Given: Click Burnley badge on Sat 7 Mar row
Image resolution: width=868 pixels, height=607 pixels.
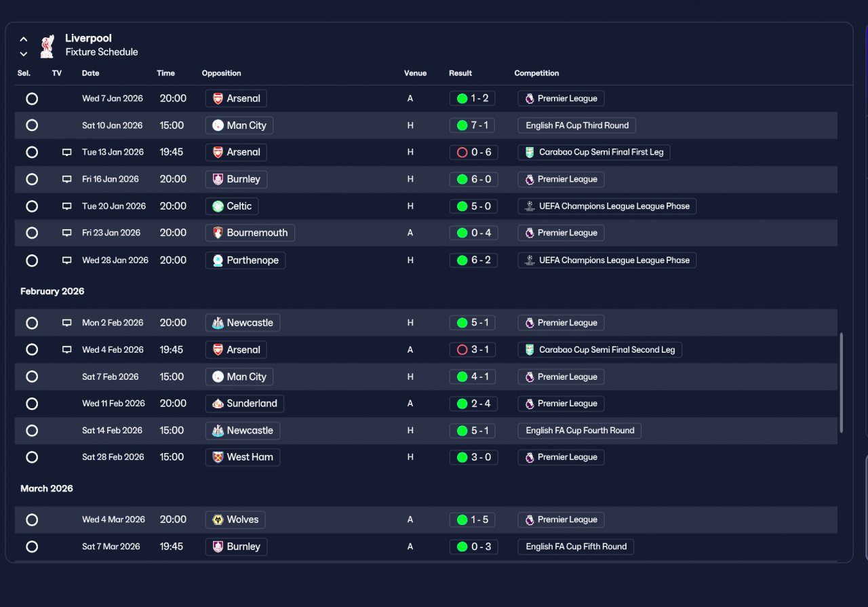Looking at the screenshot, I should coord(218,547).
